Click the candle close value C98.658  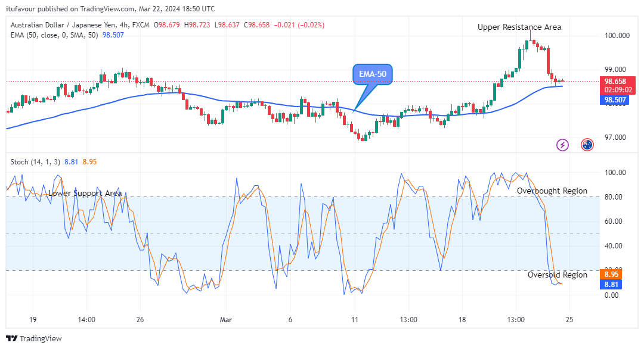[x=256, y=25]
